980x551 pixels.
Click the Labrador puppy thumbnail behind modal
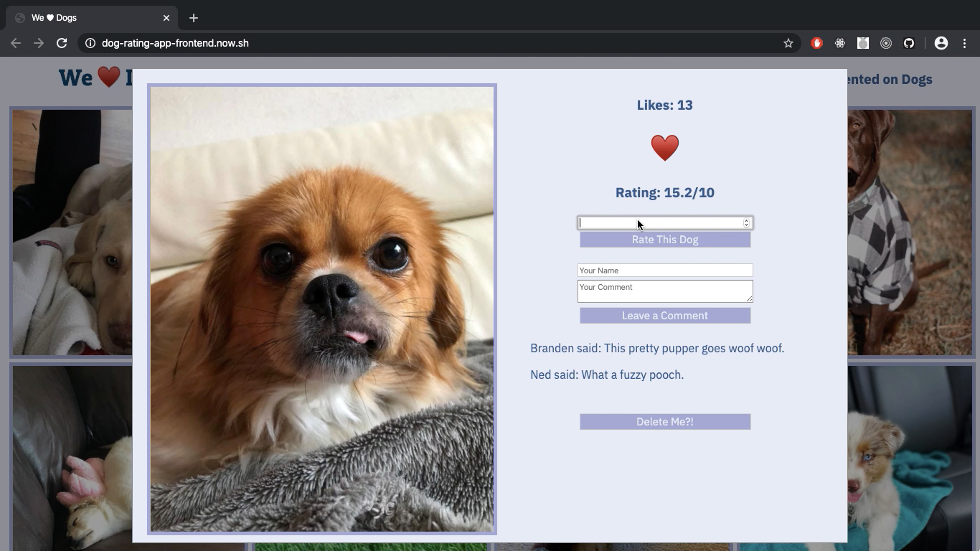(x=71, y=232)
